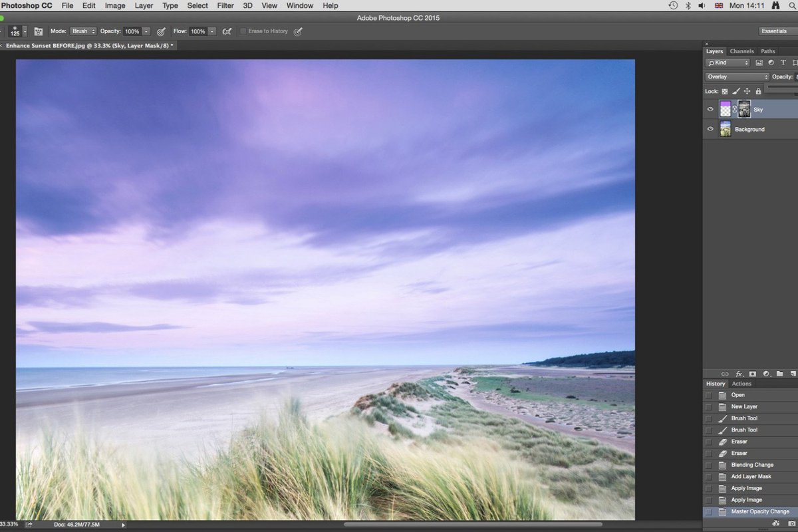The image size is (798, 532).
Task: Filter layers by pixel layer icon
Action: (x=759, y=63)
